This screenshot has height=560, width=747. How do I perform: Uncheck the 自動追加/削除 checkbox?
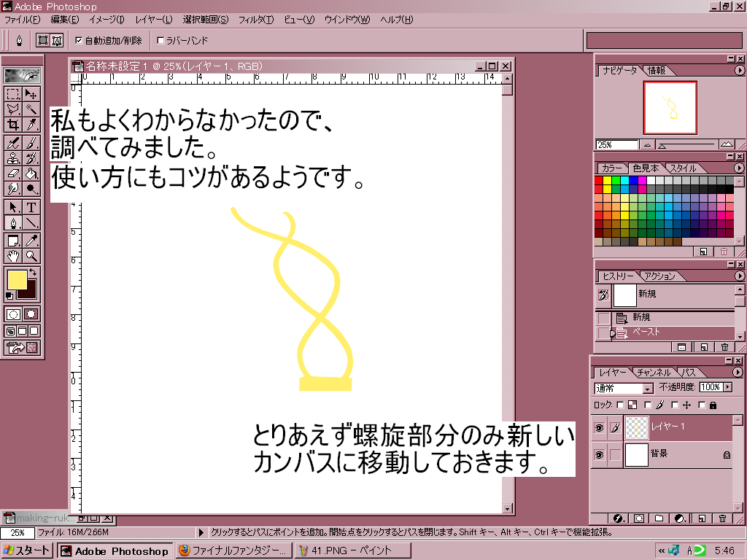pos(80,41)
